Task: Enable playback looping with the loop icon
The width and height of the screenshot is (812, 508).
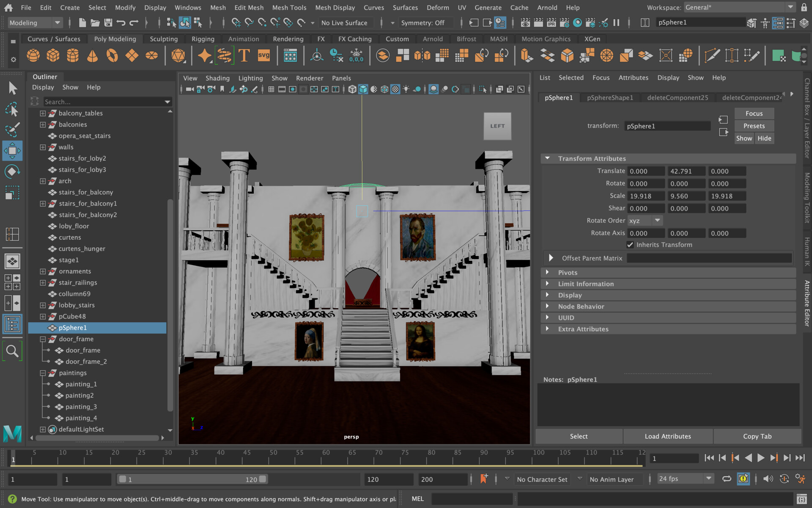Action: [727, 479]
